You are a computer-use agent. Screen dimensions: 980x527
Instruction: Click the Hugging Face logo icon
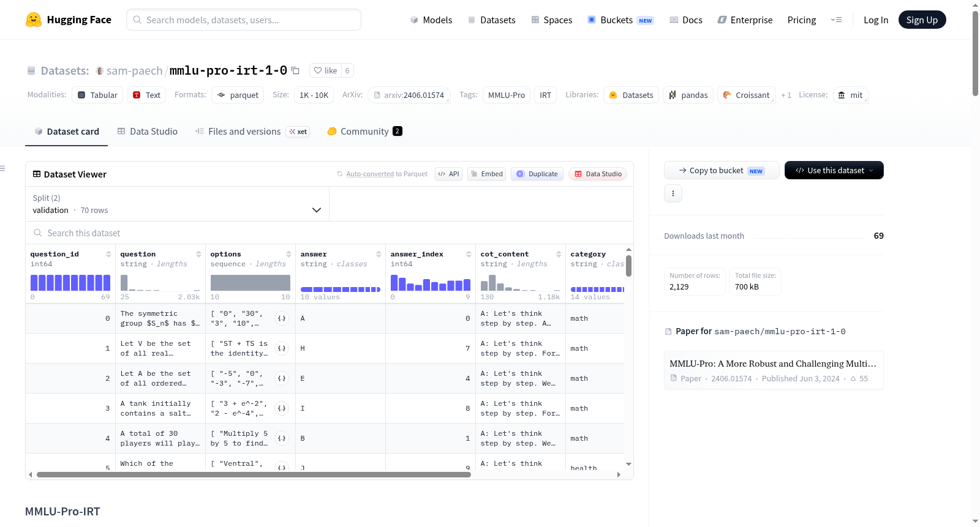click(x=34, y=20)
